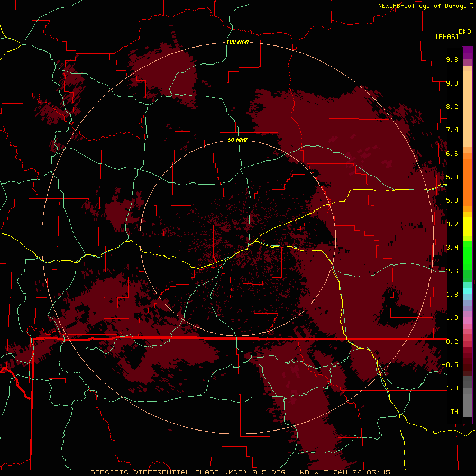Click the 5.0 legend scale value

point(452,200)
